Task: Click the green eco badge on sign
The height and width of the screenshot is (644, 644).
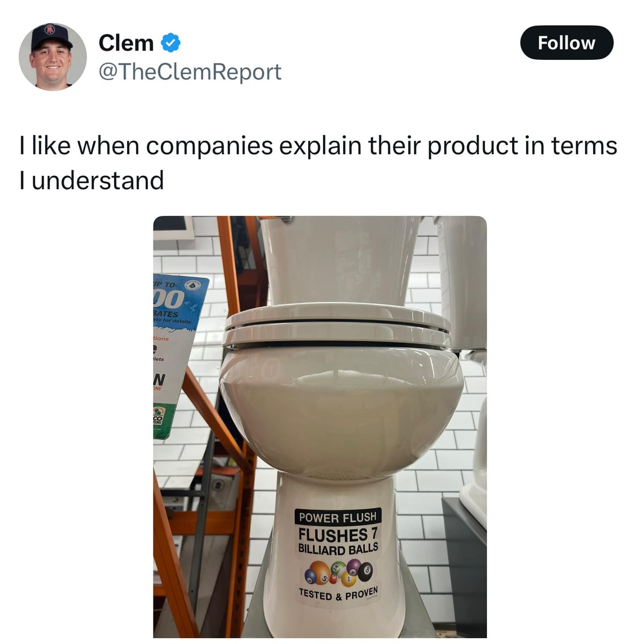Action: (159, 421)
